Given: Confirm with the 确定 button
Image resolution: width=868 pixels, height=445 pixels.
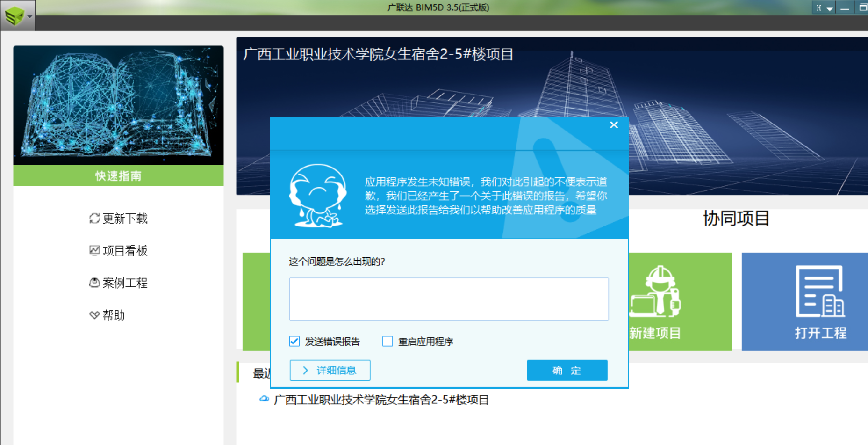Looking at the screenshot, I should [567, 370].
